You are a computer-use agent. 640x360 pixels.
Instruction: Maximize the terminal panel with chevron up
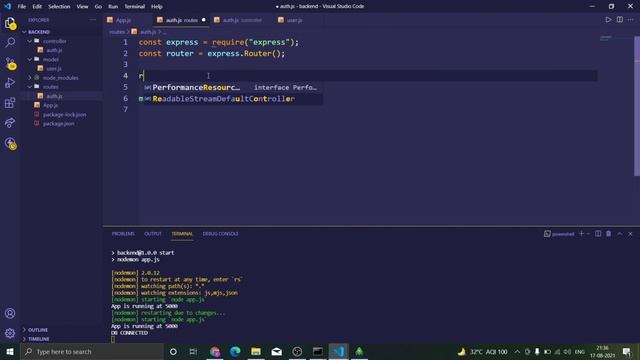click(x=620, y=233)
